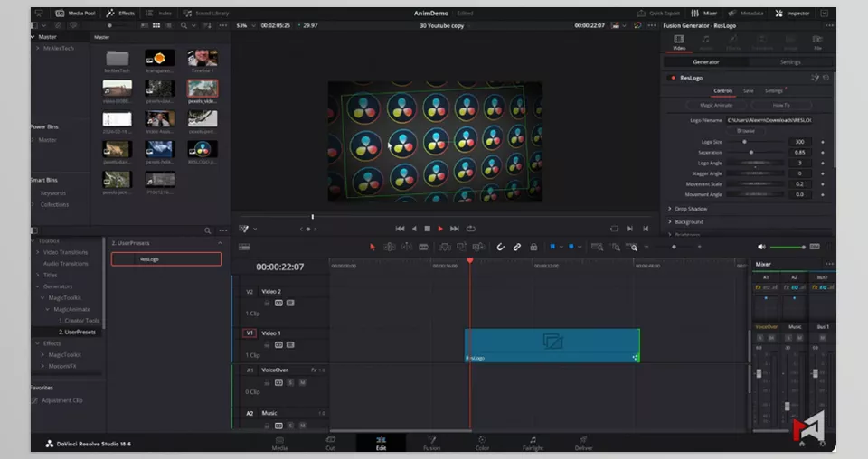Viewport: 868px width, 459px height.
Task: Switch to the Cut page
Action: 331,443
